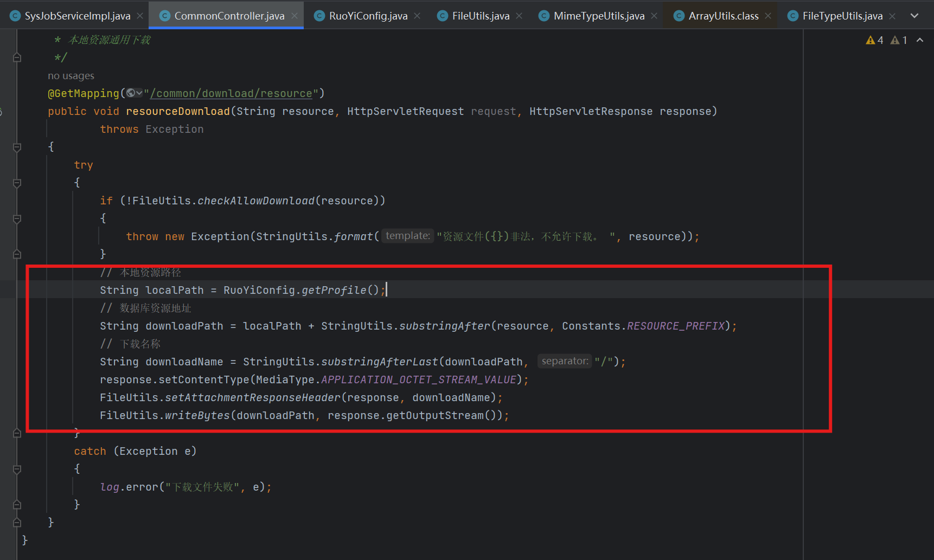934x560 pixels.
Task: Fold the try block using gutter marker
Action: (x=17, y=183)
